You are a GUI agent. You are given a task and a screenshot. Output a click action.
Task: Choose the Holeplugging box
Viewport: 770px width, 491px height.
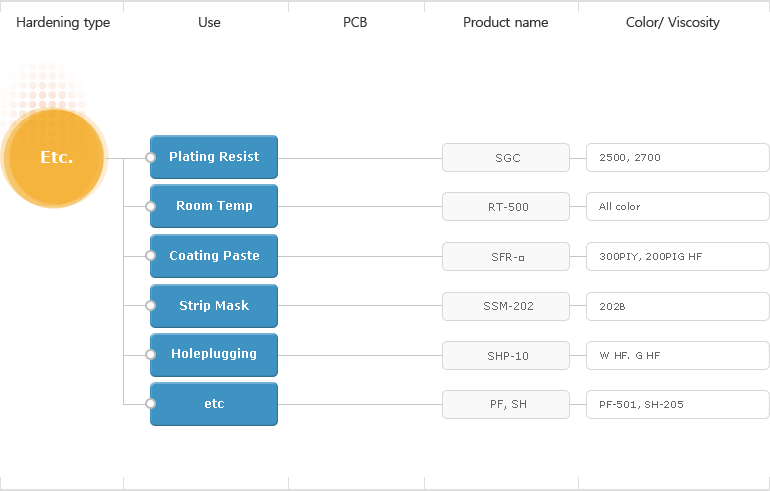(214, 355)
